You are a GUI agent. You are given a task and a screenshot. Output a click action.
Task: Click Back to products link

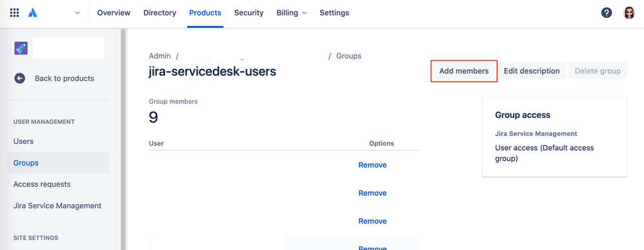(65, 78)
